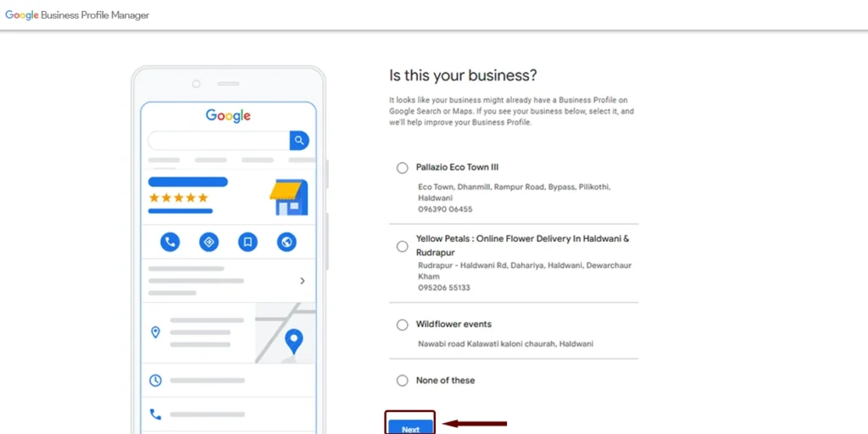Pick the None of these option
The width and height of the screenshot is (868, 434).
click(x=403, y=381)
